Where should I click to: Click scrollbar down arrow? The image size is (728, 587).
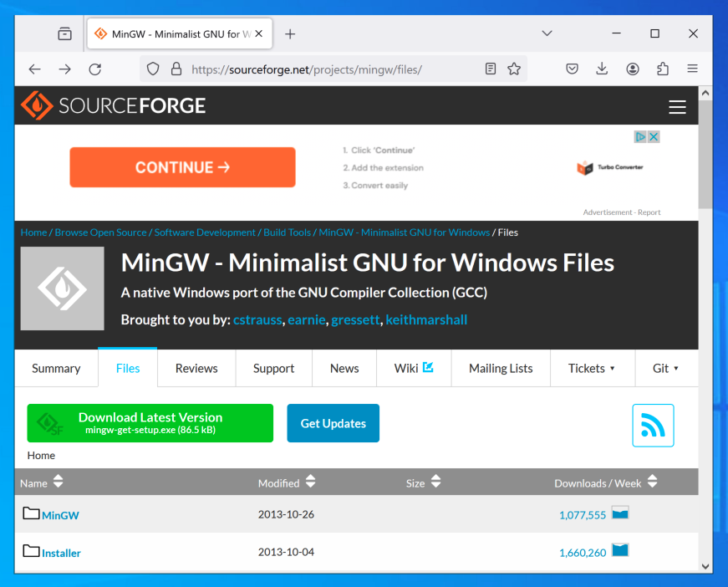tap(705, 566)
